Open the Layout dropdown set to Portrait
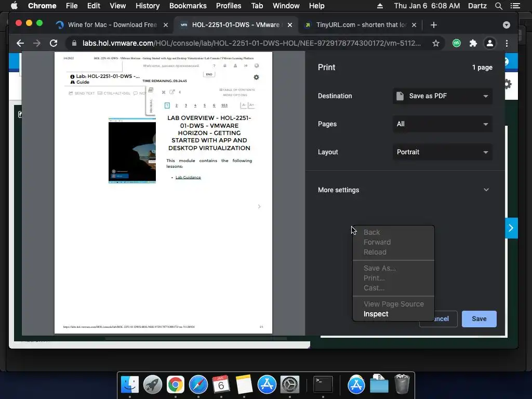532x399 pixels. point(443,152)
